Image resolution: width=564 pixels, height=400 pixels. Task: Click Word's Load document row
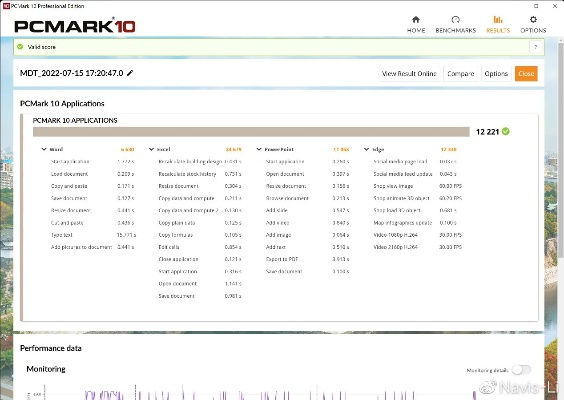(x=92, y=174)
